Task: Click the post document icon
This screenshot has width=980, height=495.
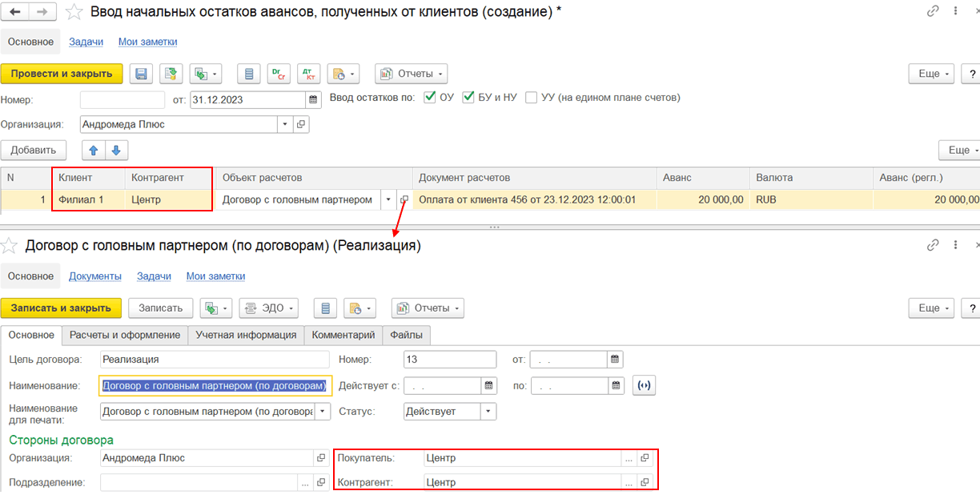Action: point(171,74)
